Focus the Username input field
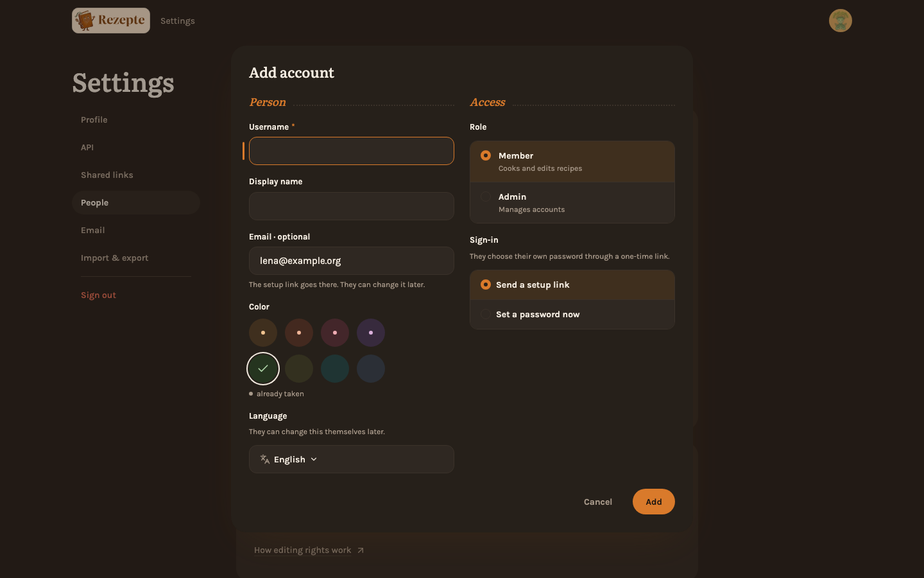This screenshot has height=578, width=924. (x=352, y=151)
